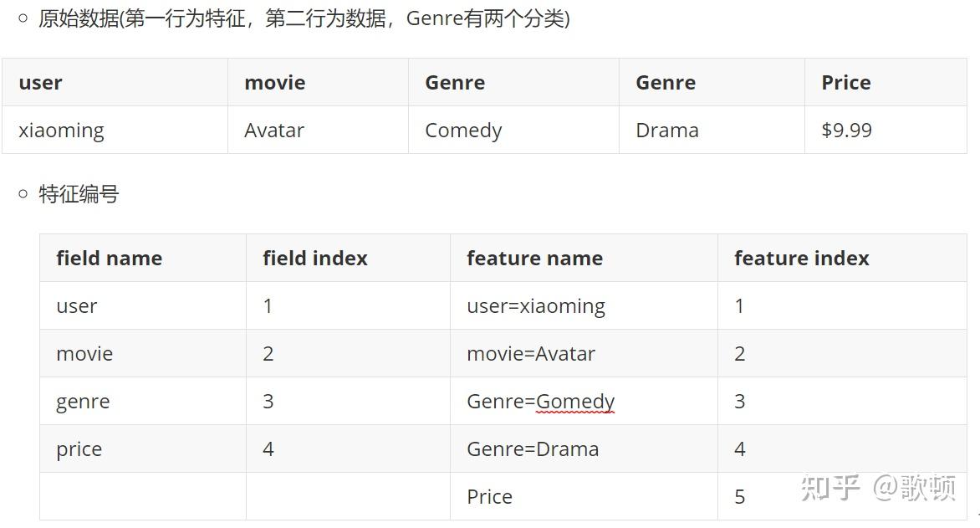Screen dimensions: 980x528
Task: Click the "Comedy" genre data cell
Action: coord(463,131)
